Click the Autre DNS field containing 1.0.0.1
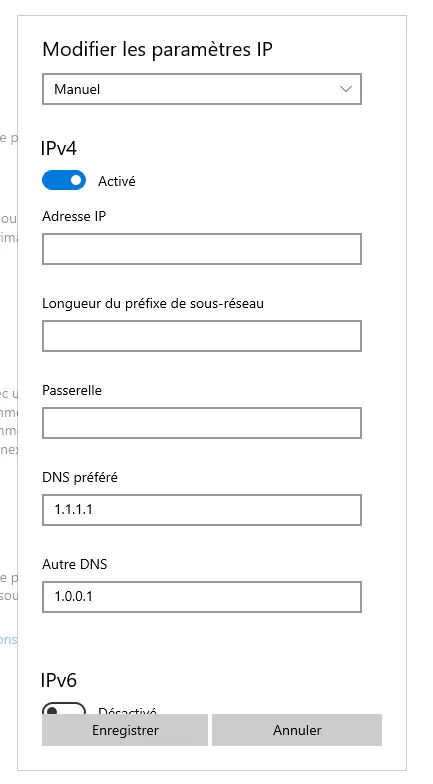This screenshot has width=433, height=784. click(x=202, y=597)
